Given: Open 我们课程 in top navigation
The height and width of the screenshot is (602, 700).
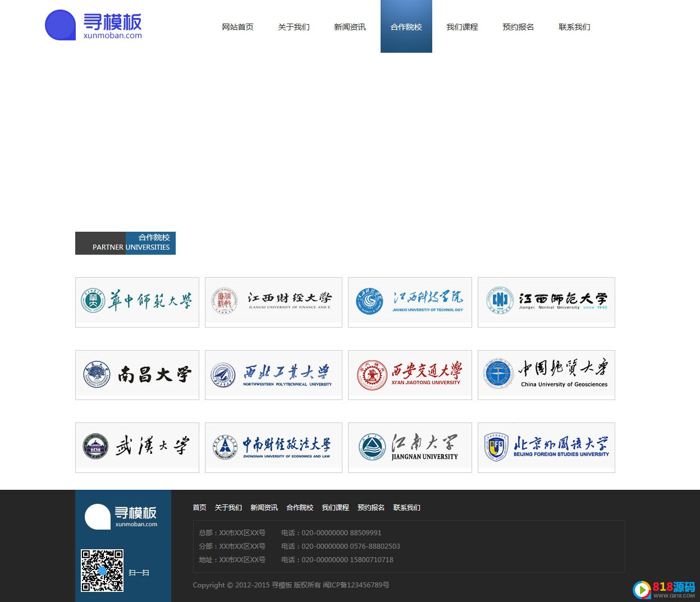Looking at the screenshot, I should tap(463, 27).
